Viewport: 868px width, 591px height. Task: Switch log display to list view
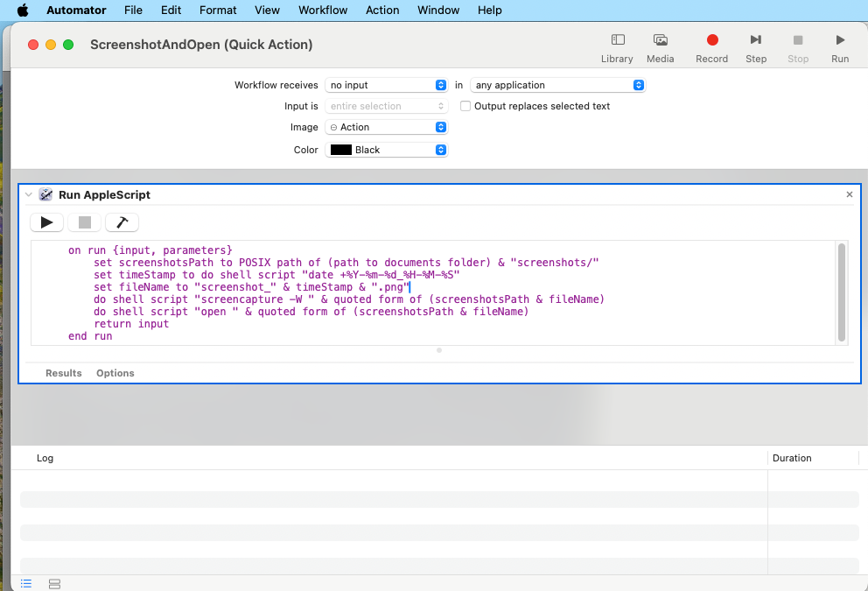click(25, 583)
